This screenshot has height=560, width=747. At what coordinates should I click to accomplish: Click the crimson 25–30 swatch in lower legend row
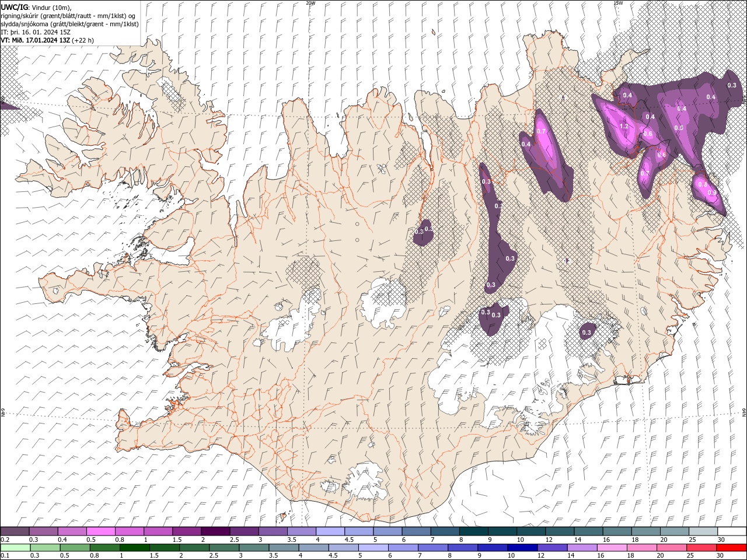click(x=701, y=548)
